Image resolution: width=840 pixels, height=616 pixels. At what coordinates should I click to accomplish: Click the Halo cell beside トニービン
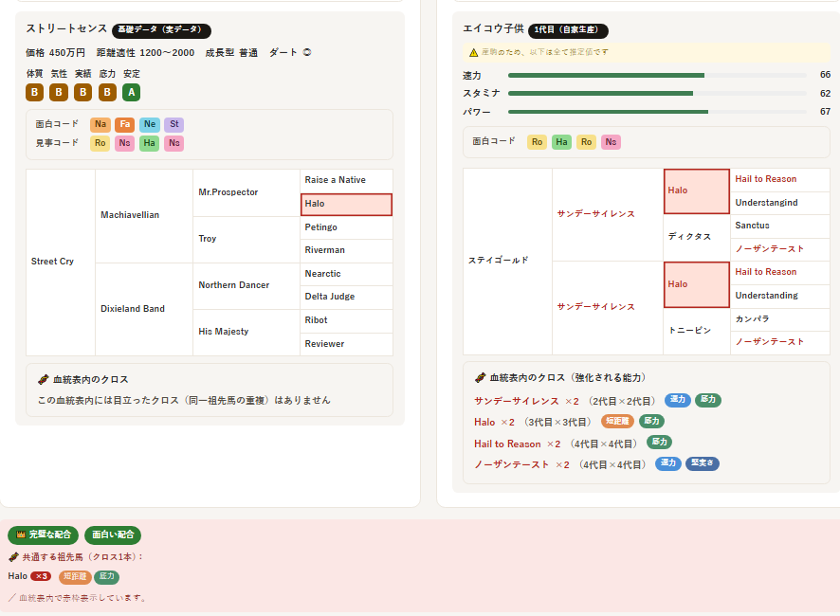pyautogui.click(x=697, y=284)
